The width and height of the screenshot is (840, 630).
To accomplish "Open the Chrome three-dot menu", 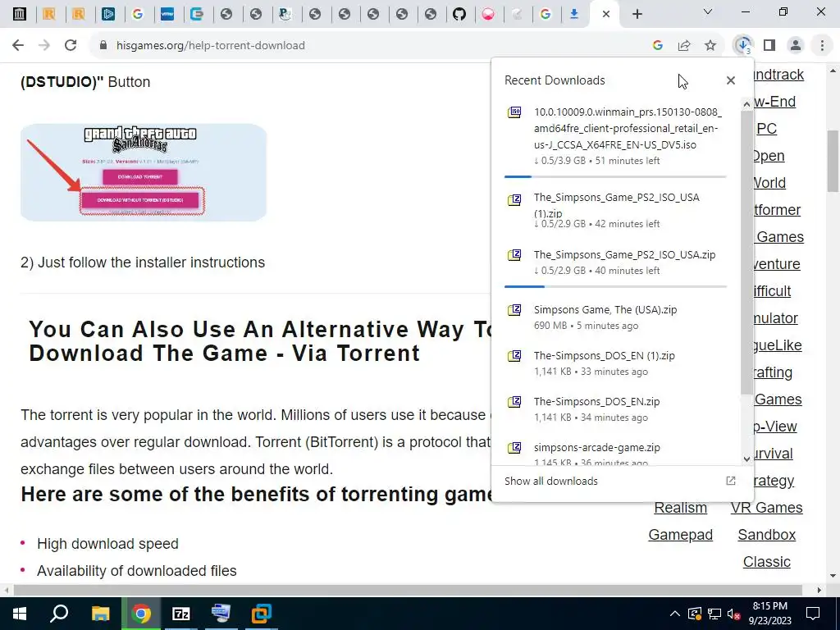I will click(822, 46).
